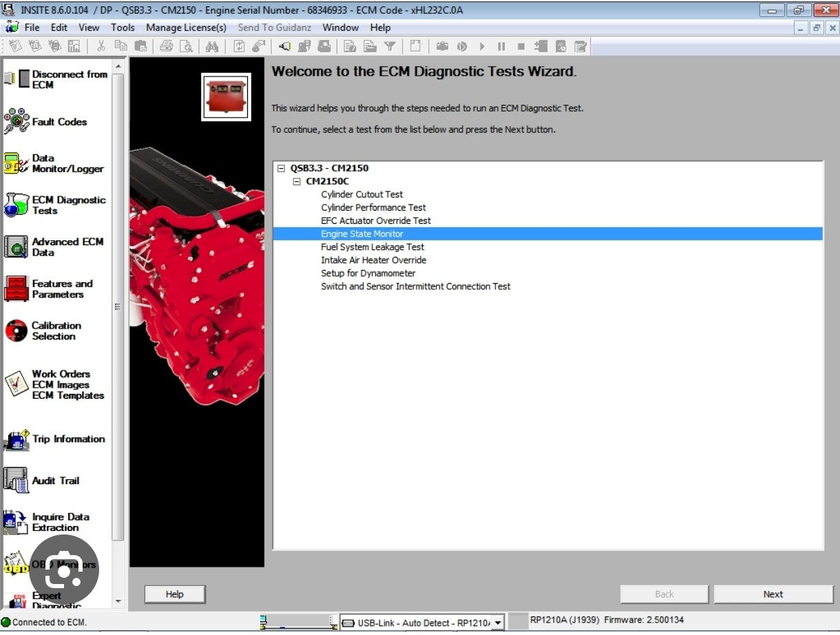Viewport: 840px width, 635px height.
Task: Open the Tools menu
Action: point(123,28)
